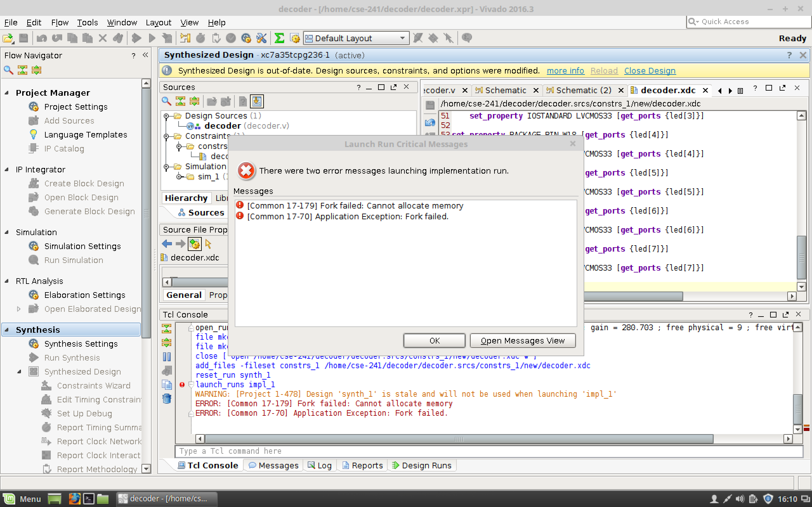Click the Tcl command input field
Image resolution: width=812 pixels, height=507 pixels.
[488, 451]
